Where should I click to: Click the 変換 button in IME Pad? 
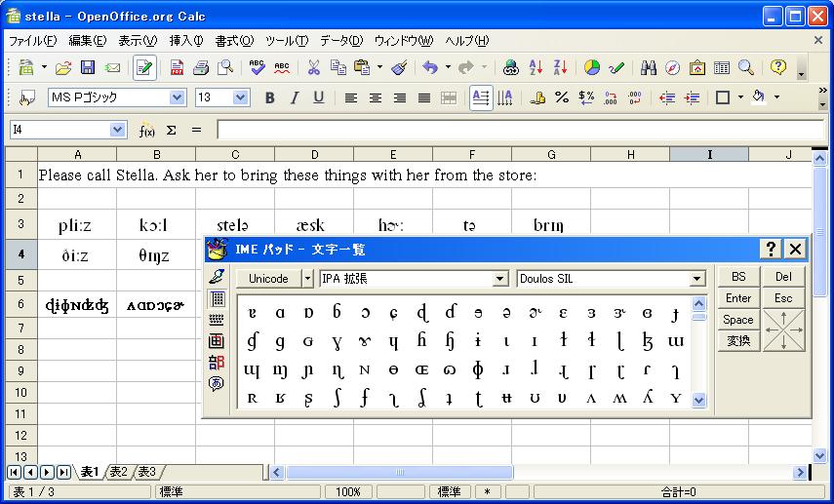tap(738, 341)
